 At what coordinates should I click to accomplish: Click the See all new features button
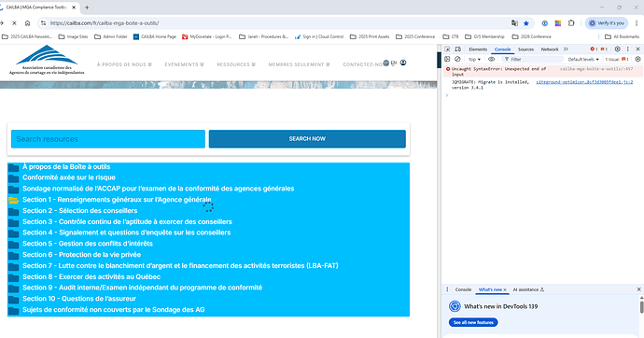[x=473, y=322]
